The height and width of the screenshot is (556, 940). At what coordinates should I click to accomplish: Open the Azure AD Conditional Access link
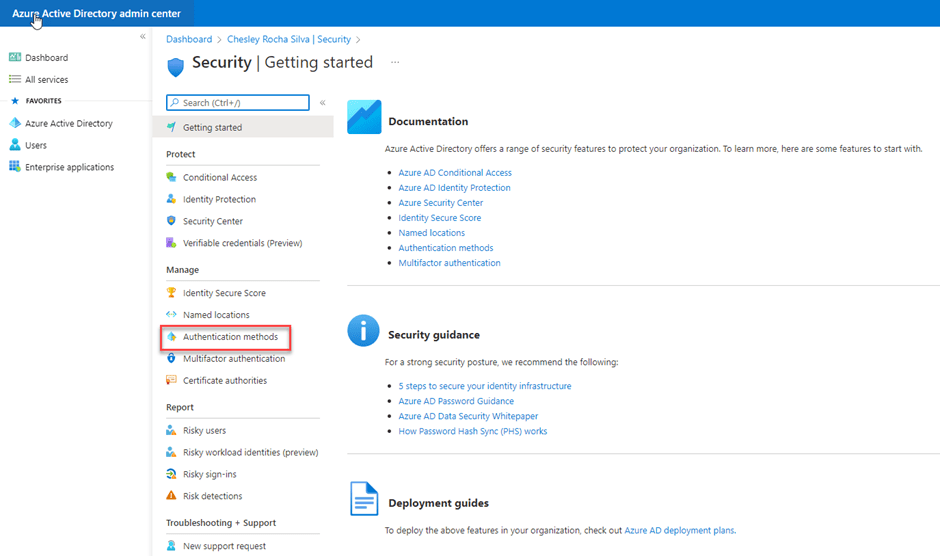coord(455,173)
